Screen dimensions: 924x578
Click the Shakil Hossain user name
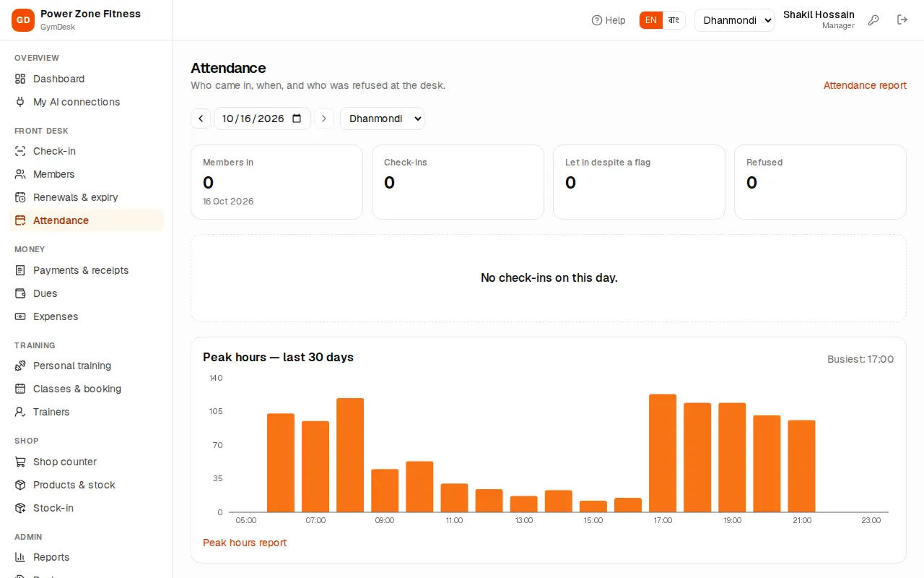coord(819,14)
